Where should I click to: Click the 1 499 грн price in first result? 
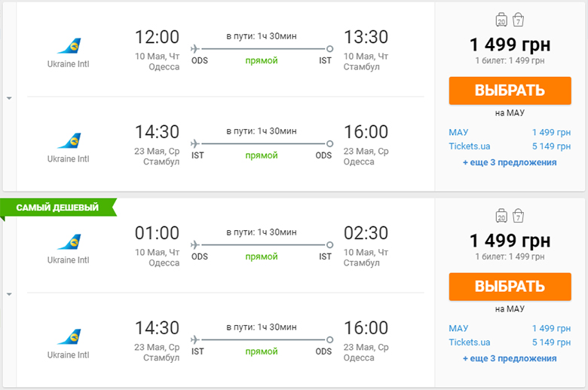pos(510,44)
